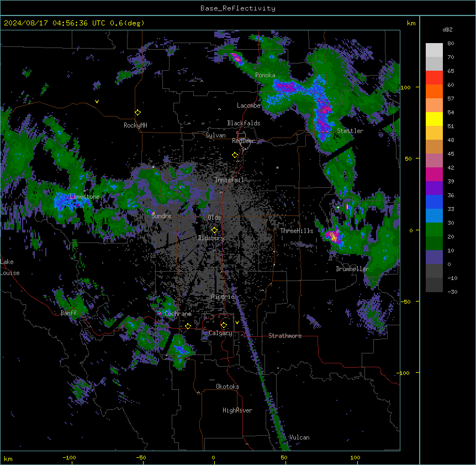Click the Lacombe city label
The height and width of the screenshot is (465, 476).
click(248, 105)
